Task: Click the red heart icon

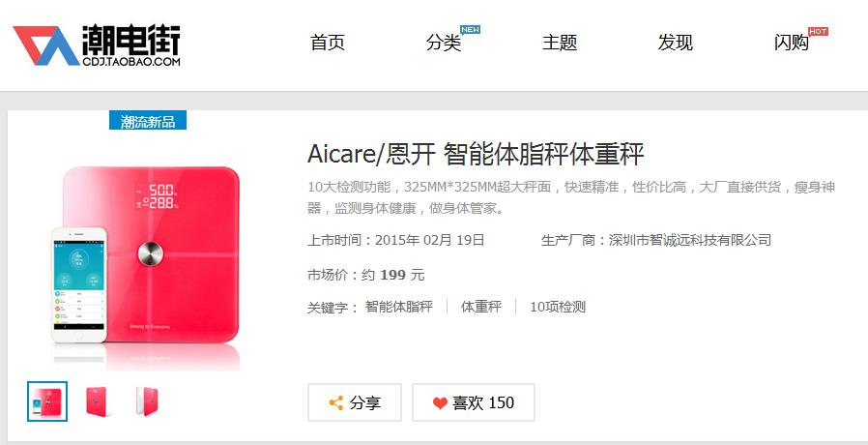Action: tap(440, 403)
